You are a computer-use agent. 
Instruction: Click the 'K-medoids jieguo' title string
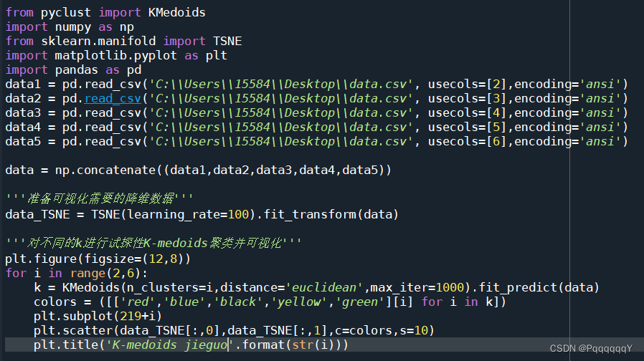tap(170, 345)
